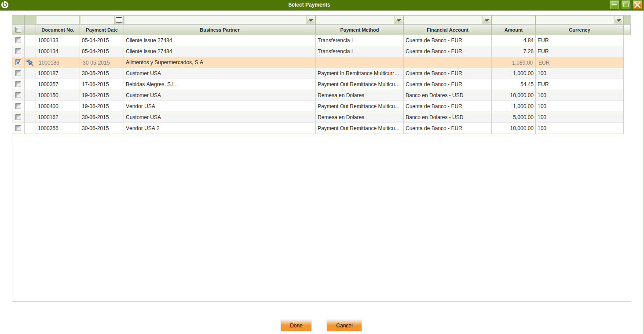The width and height of the screenshot is (644, 334).
Task: Check the box for payment 1000133
Action: pos(18,40)
